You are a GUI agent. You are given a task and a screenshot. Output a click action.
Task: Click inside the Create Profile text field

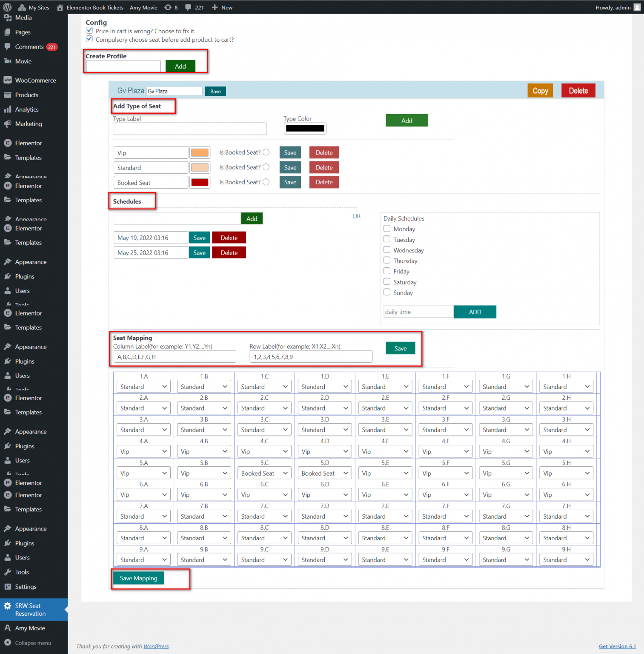(123, 66)
